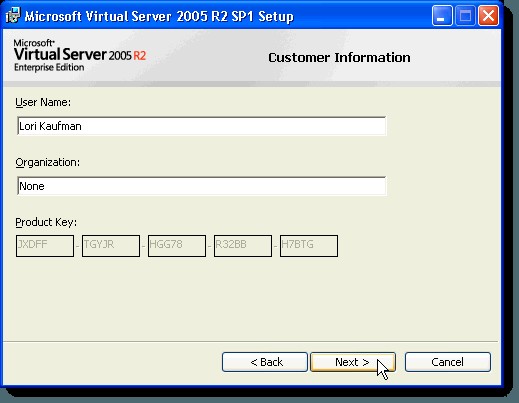Click the window title text
Image resolution: width=519 pixels, height=403 pixels.
159,16
